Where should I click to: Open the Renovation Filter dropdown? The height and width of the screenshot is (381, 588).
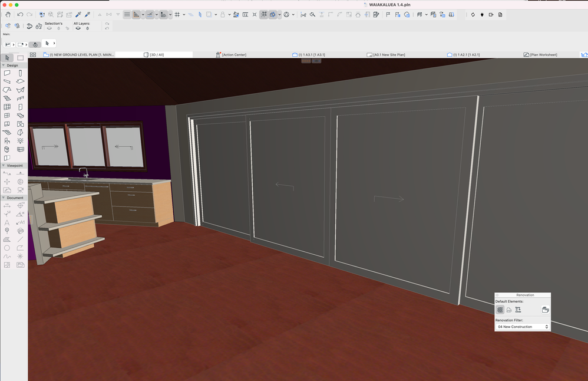pos(523,327)
